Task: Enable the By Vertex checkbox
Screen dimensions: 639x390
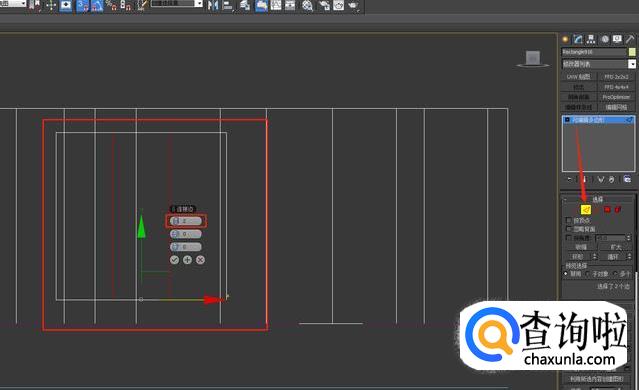Action: point(569,220)
